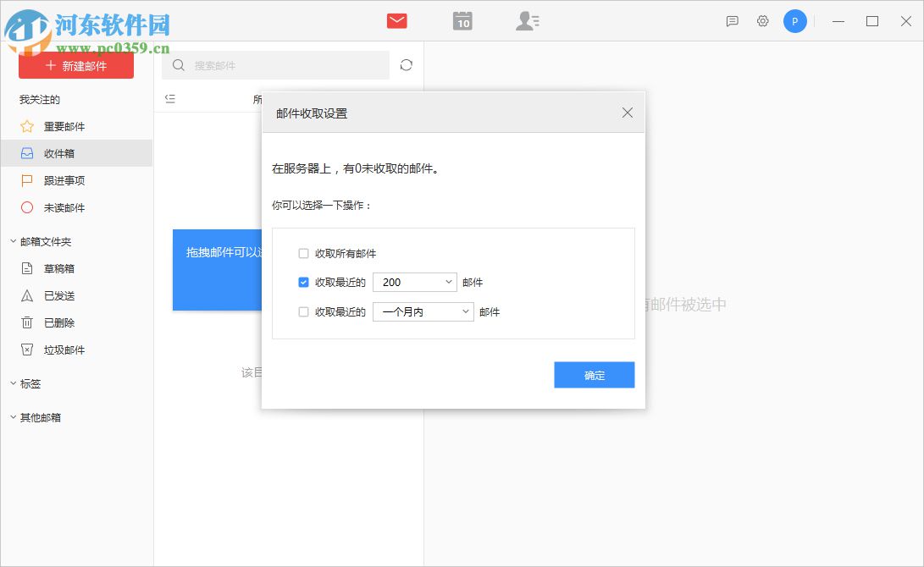Open the Calendar icon showing the date 10
The image size is (924, 567).
coord(462,20)
